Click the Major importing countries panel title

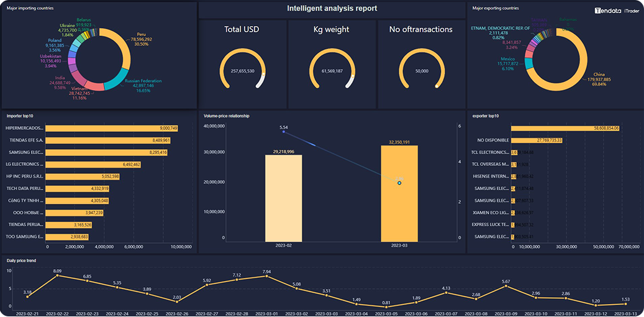pos(30,8)
